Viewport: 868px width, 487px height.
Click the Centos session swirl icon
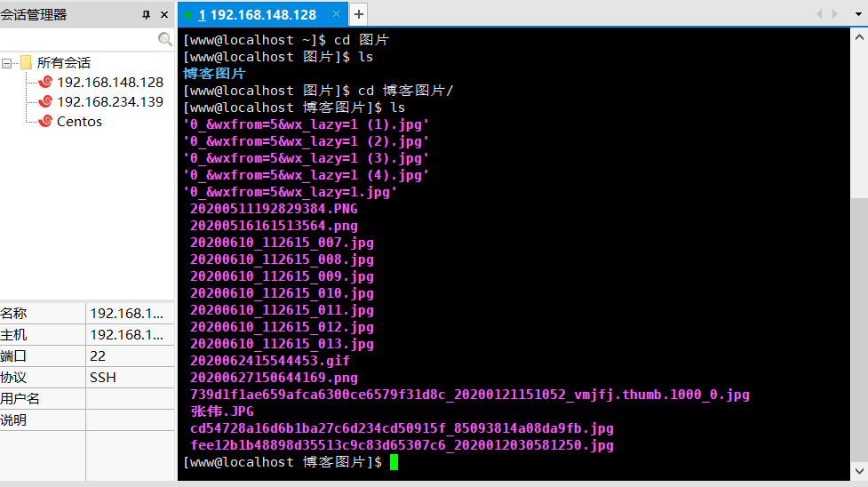point(45,121)
